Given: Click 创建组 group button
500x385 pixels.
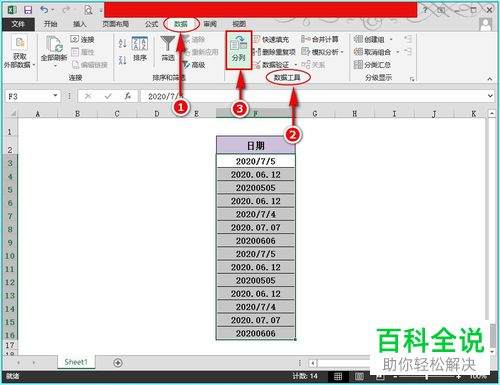Looking at the screenshot, I should coord(370,39).
